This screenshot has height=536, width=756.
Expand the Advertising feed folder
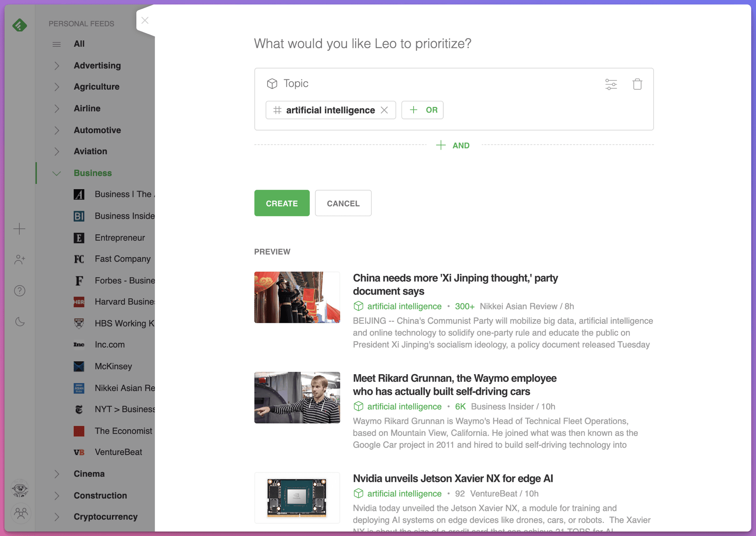(x=56, y=65)
